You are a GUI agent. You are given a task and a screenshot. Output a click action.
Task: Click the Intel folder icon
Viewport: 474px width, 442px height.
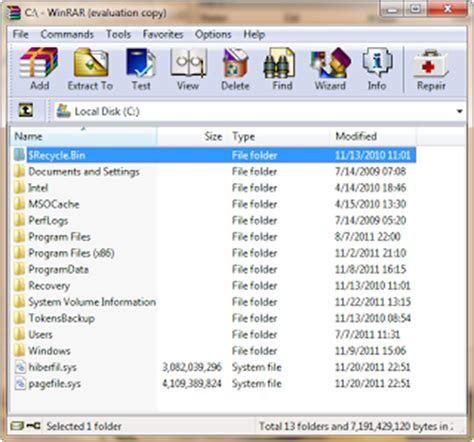[20, 188]
